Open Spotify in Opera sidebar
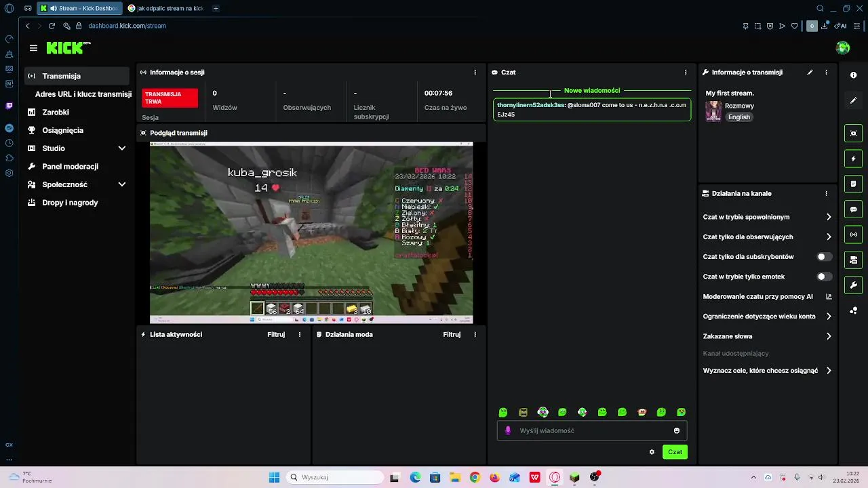This screenshot has height=488, width=868. [9, 128]
